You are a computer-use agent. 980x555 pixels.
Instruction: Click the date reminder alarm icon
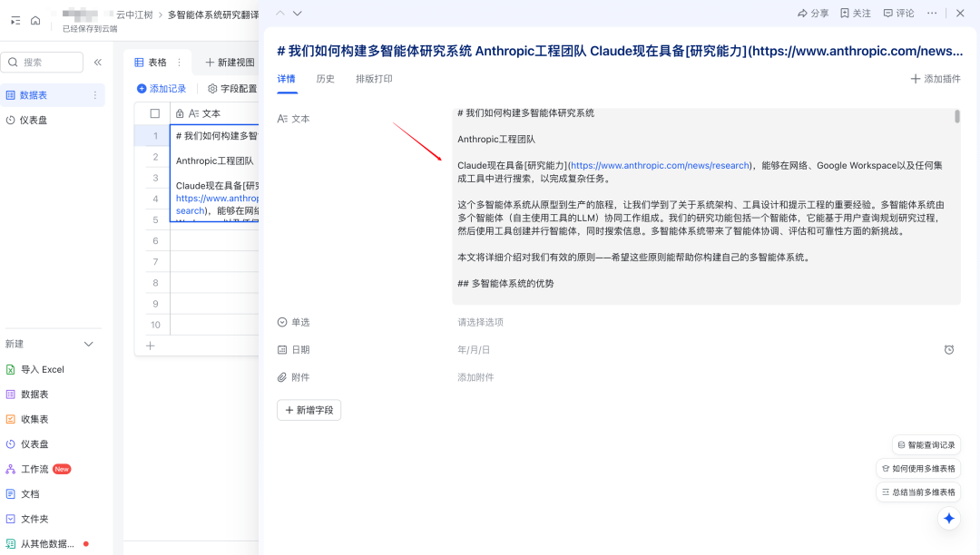949,350
